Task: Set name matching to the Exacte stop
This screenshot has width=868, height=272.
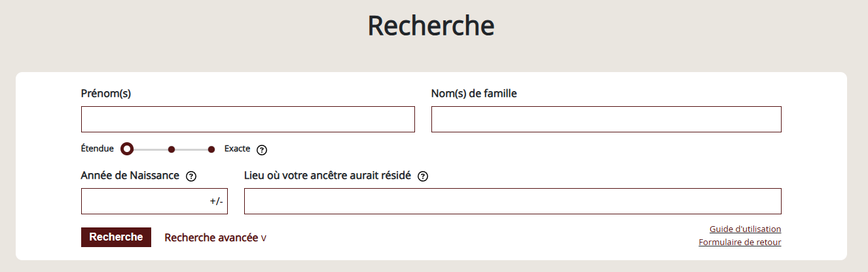Action: (211, 149)
